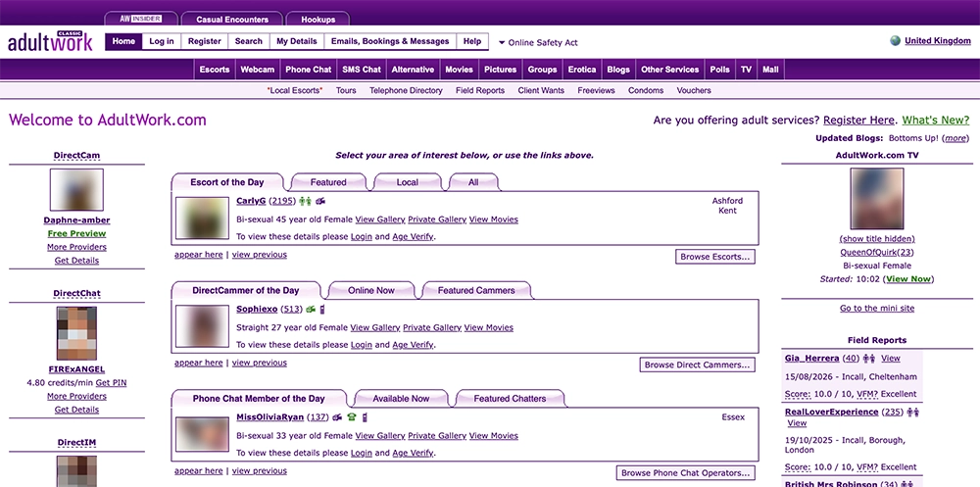Screen dimensions: 980x487
Task: Click the United Kingdom country link
Action: [938, 41]
